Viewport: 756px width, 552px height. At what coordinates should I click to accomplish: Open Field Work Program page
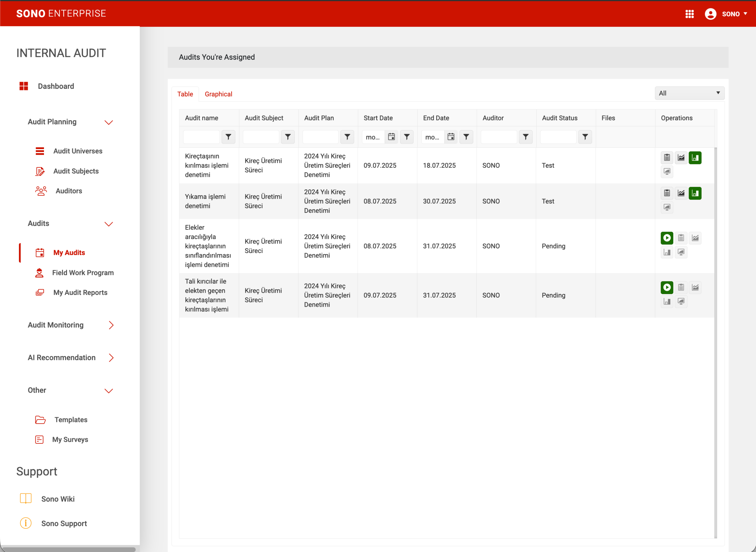point(83,273)
